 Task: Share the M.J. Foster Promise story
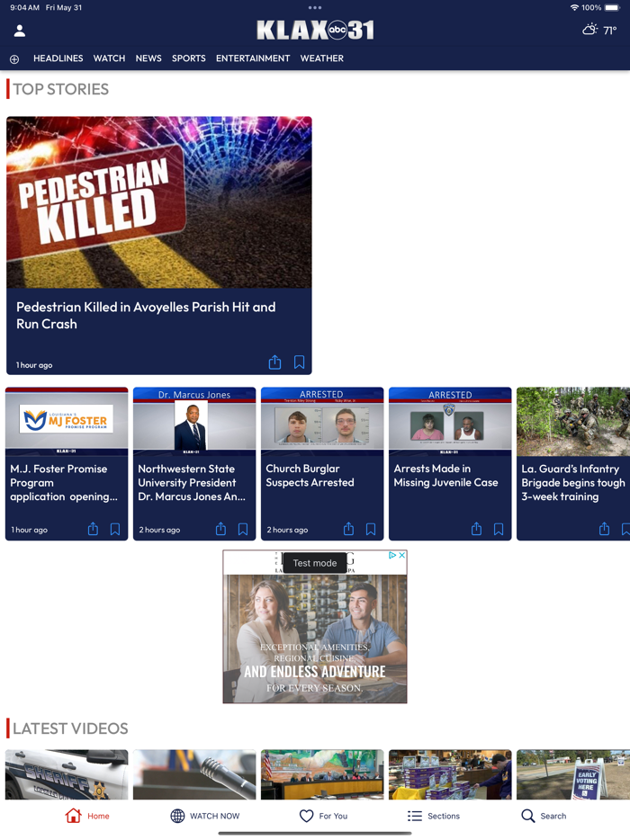[x=93, y=530]
